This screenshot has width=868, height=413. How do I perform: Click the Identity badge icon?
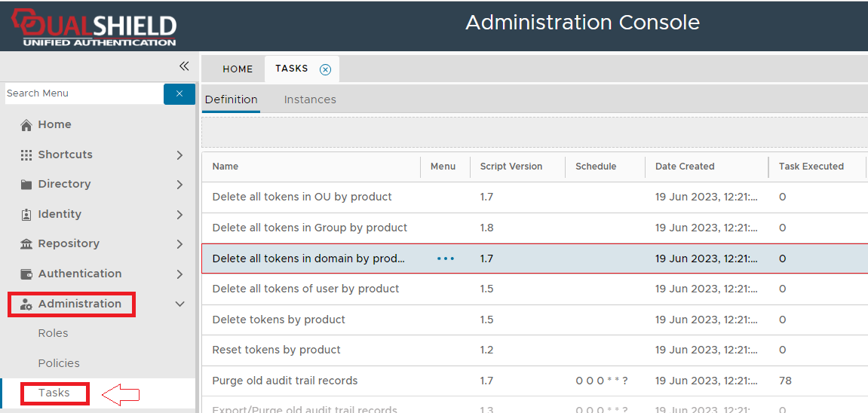(x=26, y=214)
